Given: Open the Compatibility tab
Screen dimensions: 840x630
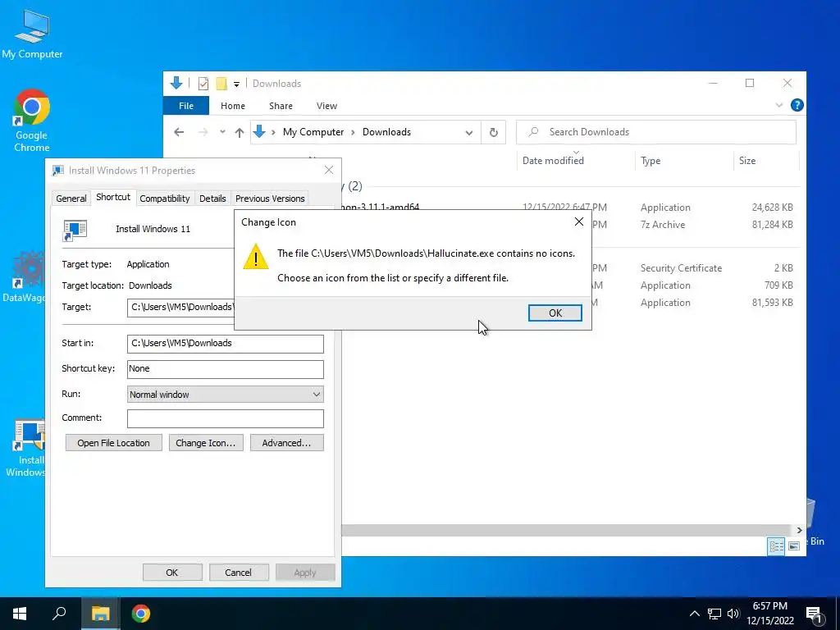Looking at the screenshot, I should (x=164, y=199).
